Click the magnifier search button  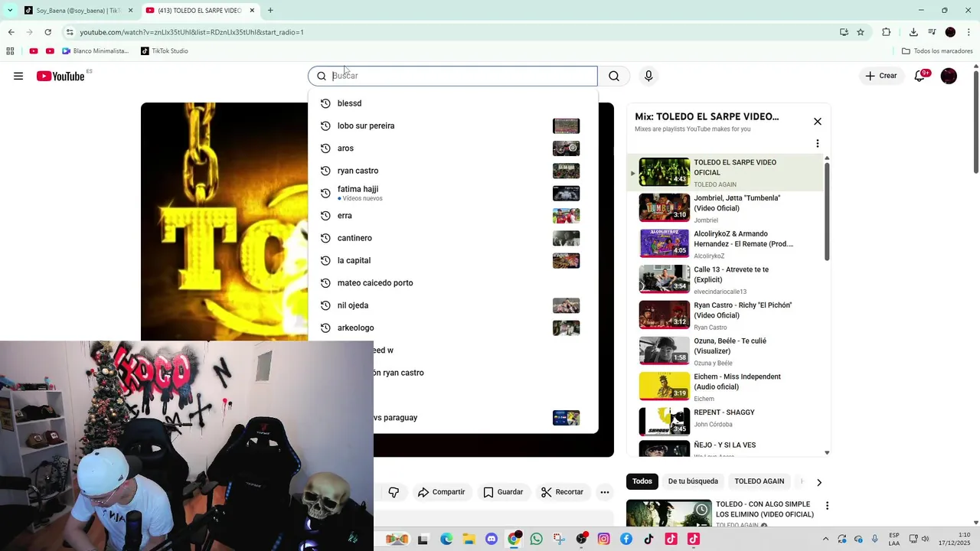[x=614, y=76]
